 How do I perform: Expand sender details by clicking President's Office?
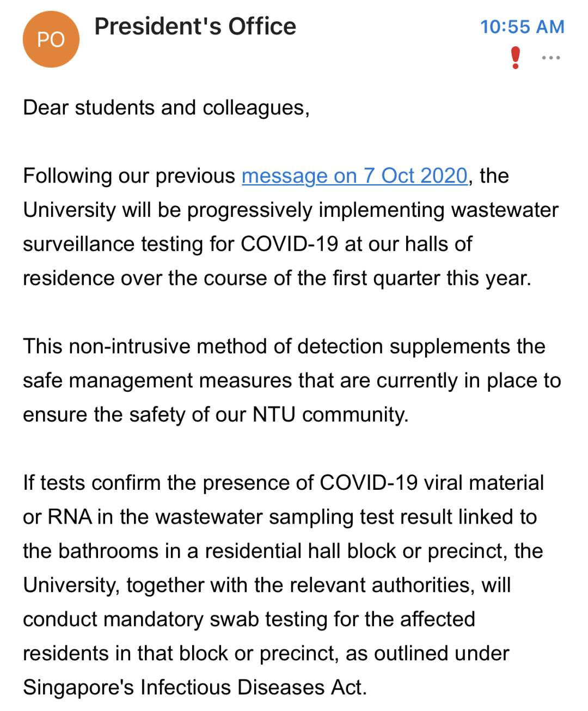pos(195,26)
